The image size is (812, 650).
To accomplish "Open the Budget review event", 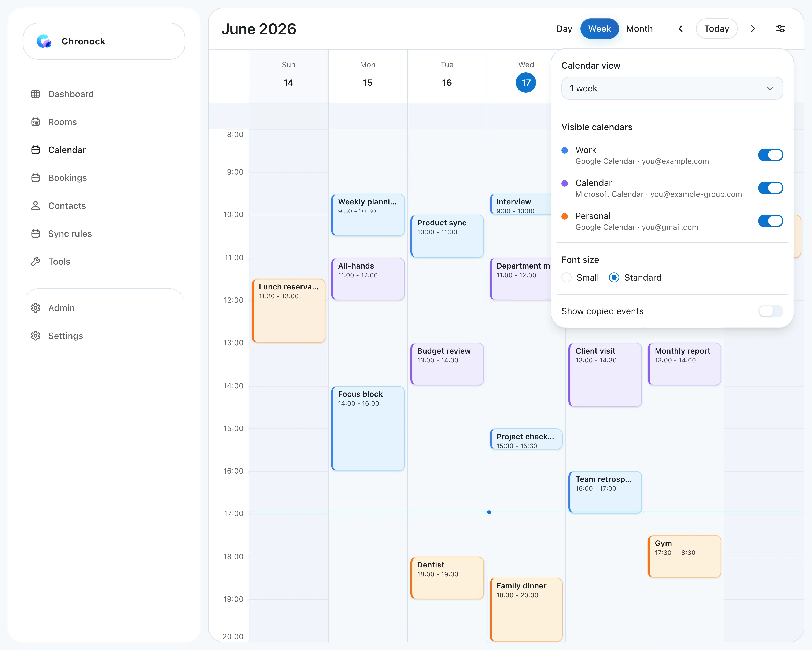I will click(447, 364).
